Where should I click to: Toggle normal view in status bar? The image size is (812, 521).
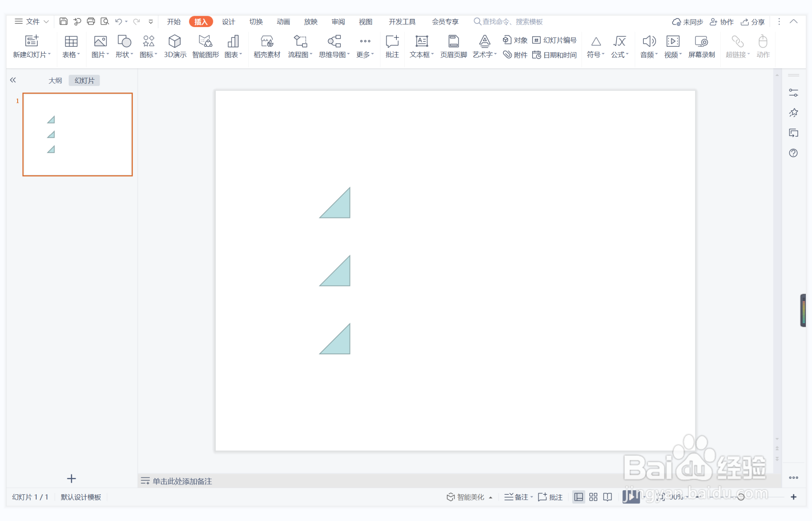click(x=579, y=497)
